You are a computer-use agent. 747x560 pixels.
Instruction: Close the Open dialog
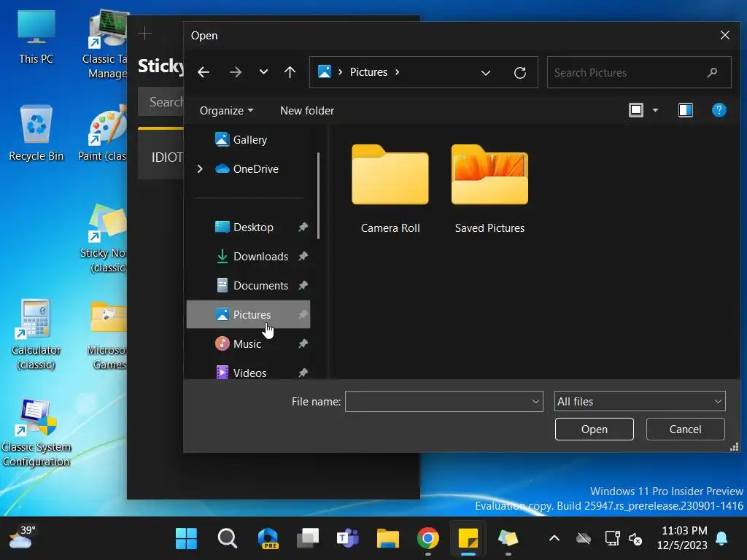coord(724,35)
